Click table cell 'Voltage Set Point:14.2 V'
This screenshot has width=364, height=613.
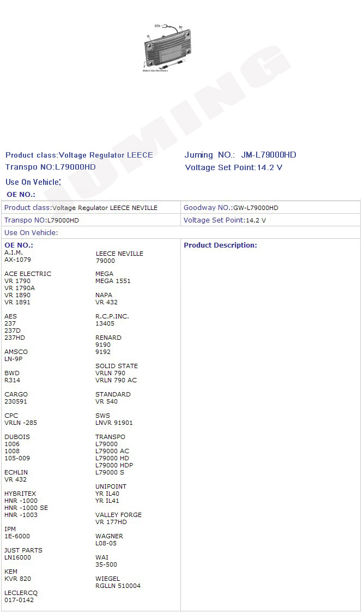[270, 220]
